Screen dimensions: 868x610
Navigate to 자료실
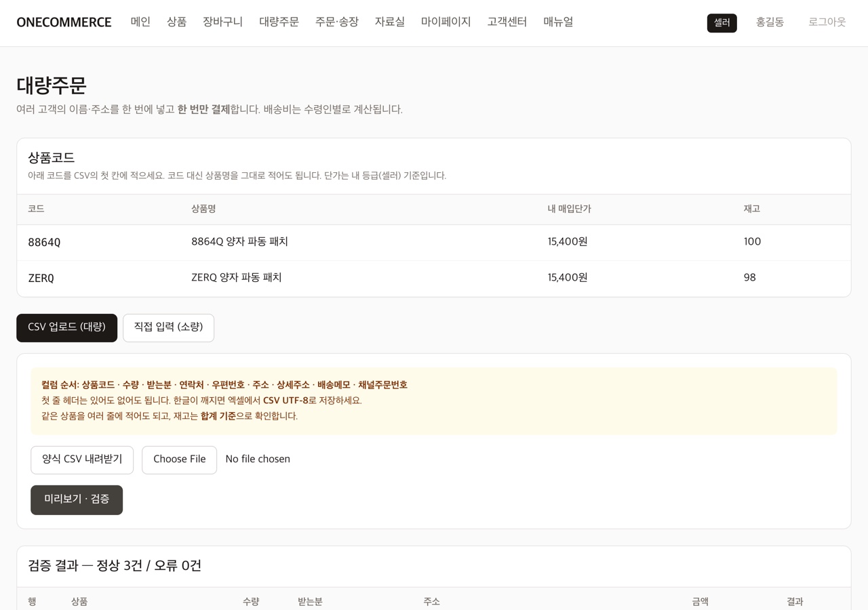[390, 22]
